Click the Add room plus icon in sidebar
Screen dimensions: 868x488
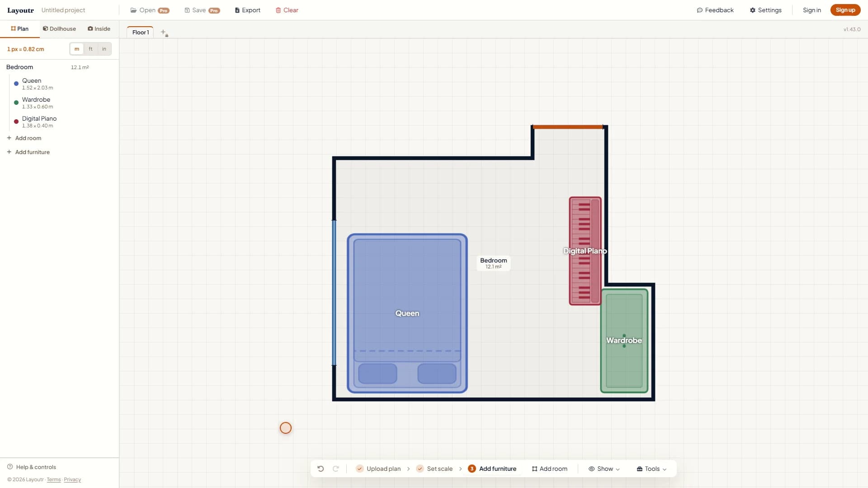tap(9, 138)
